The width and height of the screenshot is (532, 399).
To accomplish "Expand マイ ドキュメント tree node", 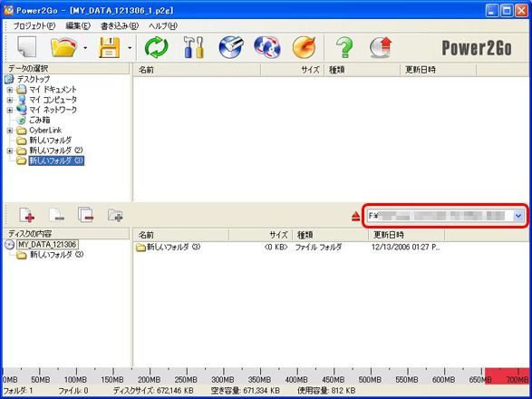I will (10, 90).
